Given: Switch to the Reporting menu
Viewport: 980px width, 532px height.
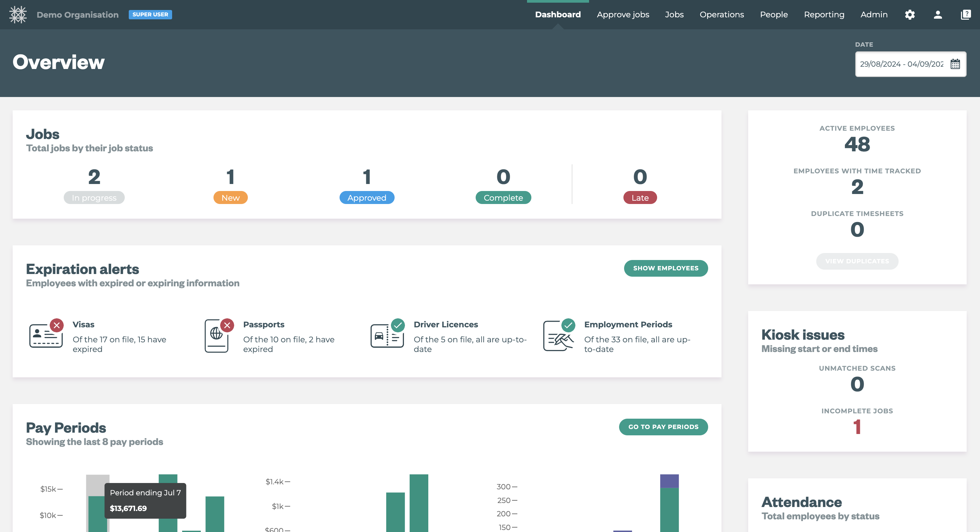Looking at the screenshot, I should 824,14.
